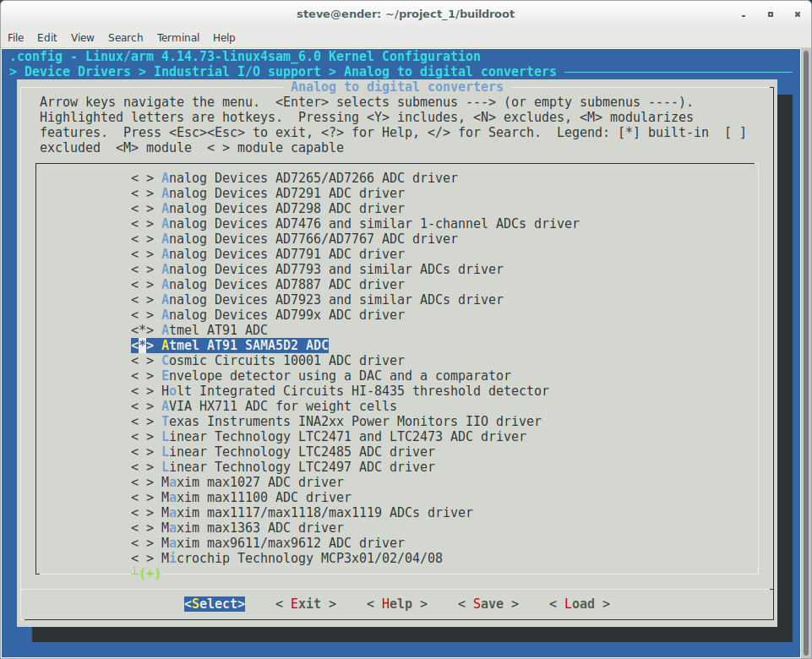
Task: Click the < Load > button
Action: 579,603
